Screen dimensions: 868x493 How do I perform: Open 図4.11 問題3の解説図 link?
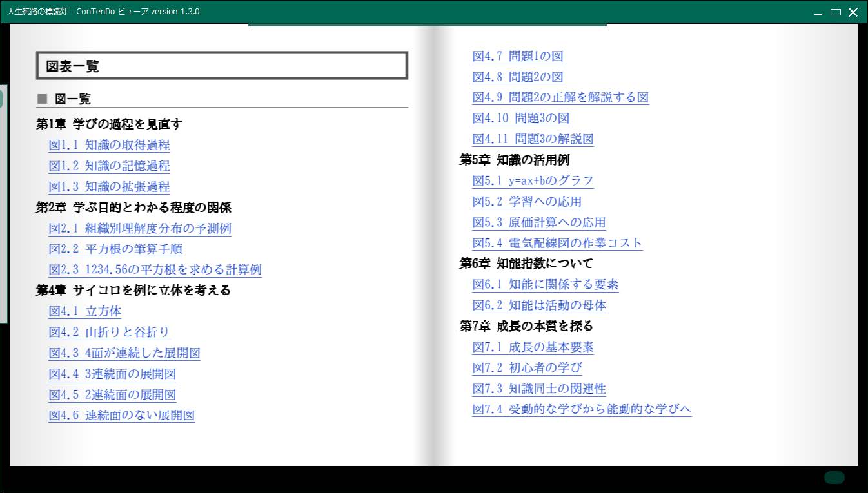[x=533, y=139]
